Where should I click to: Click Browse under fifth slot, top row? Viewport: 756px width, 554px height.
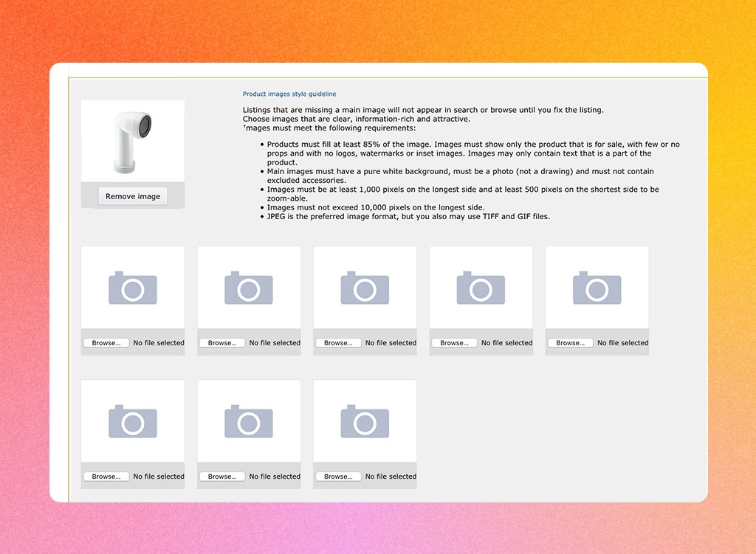click(571, 343)
